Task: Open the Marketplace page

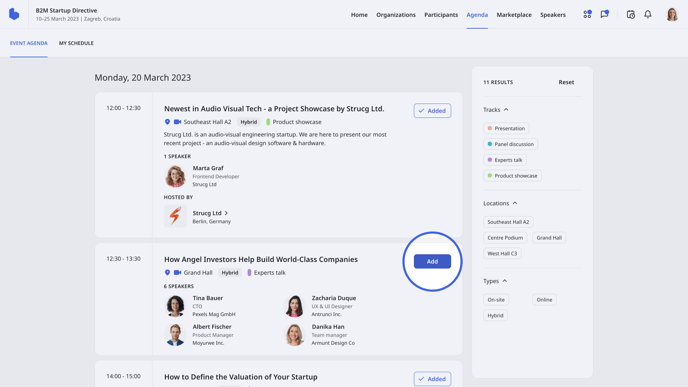Action: (514, 14)
